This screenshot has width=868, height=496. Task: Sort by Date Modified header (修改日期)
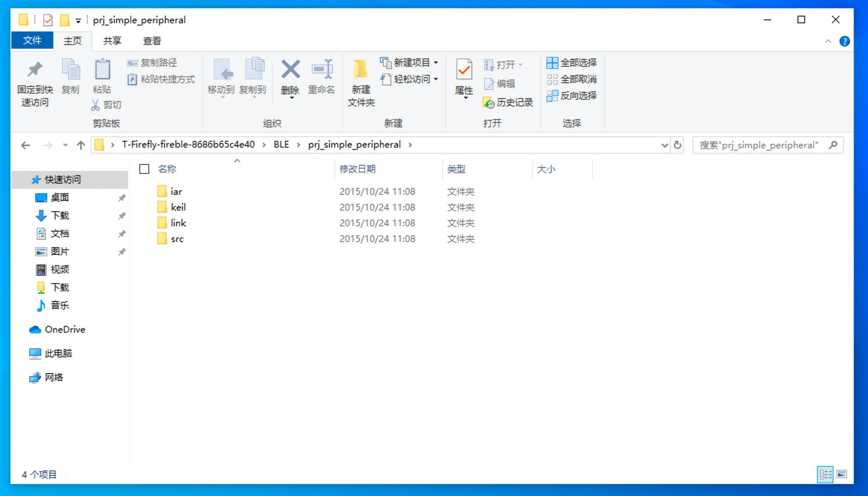click(x=358, y=169)
